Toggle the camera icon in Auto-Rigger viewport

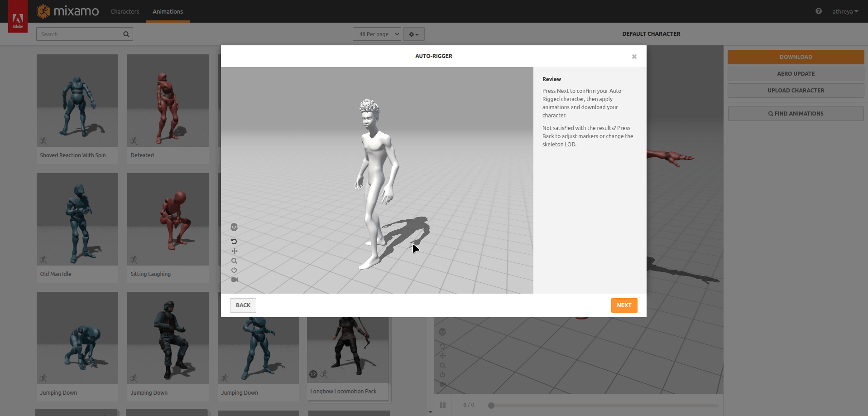(x=234, y=280)
